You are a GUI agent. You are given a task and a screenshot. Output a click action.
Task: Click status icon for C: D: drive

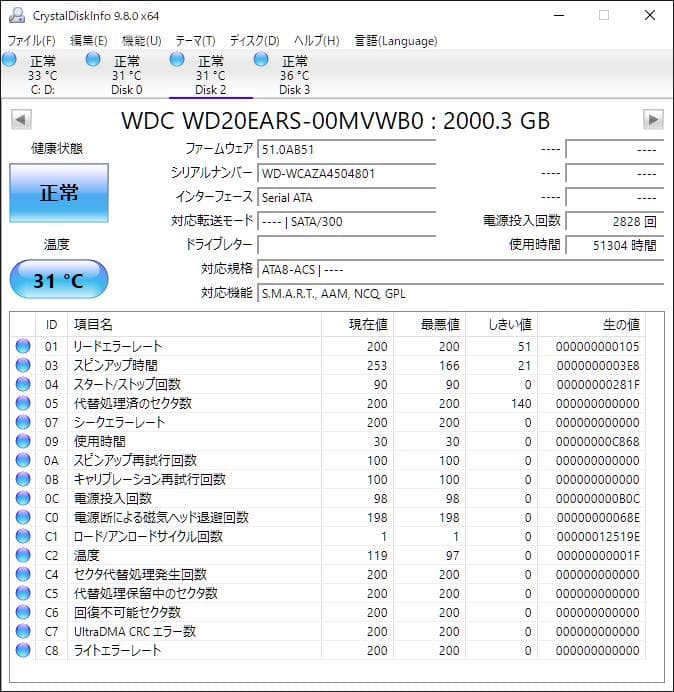[9, 60]
